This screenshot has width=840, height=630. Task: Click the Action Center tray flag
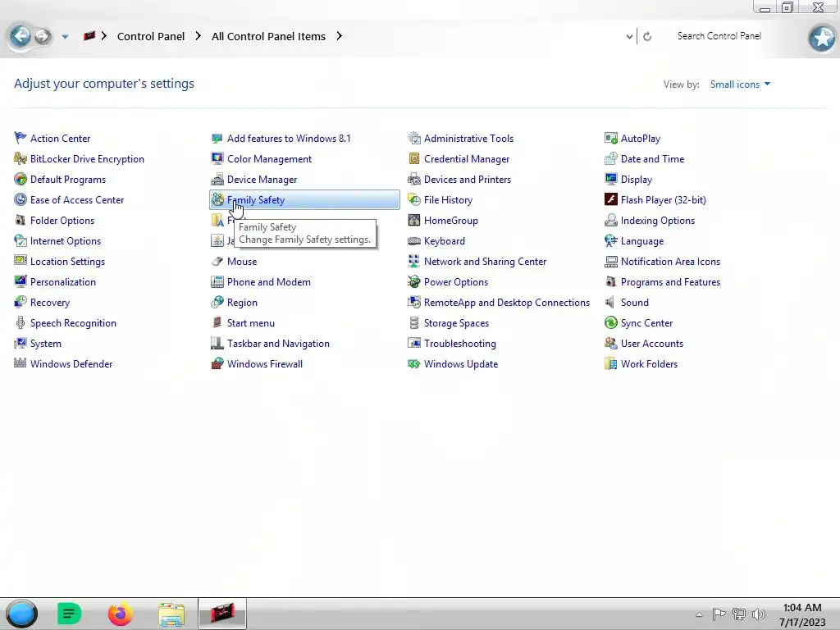click(719, 614)
